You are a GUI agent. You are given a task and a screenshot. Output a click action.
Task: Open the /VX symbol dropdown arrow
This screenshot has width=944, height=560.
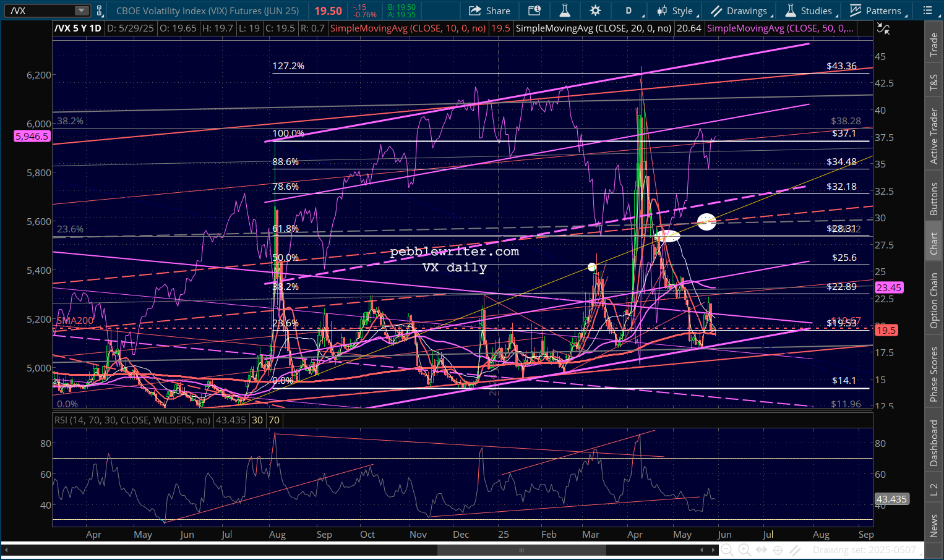point(82,11)
